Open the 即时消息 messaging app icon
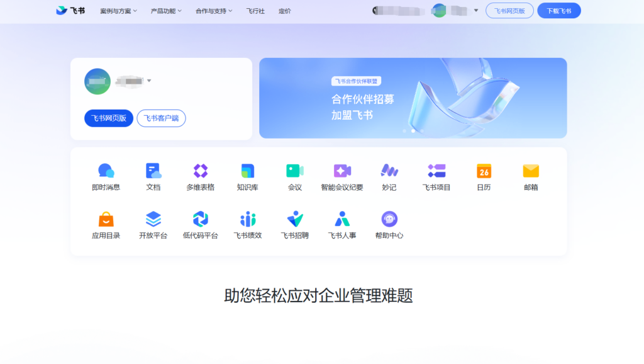 [x=106, y=171]
